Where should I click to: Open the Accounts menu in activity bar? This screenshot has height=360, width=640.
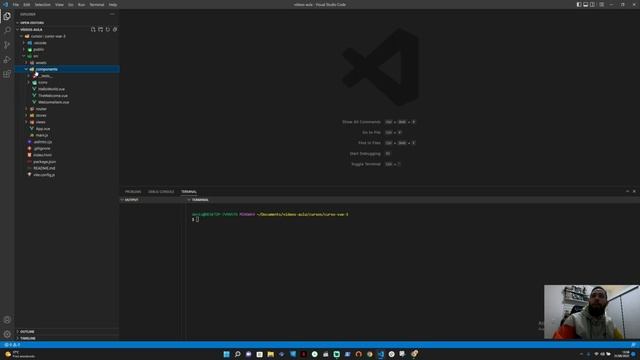(7, 320)
